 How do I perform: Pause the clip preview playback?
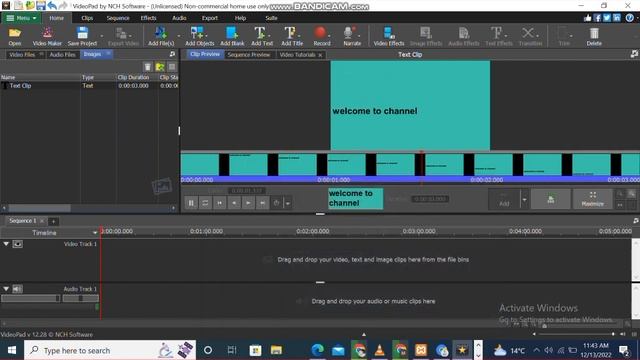tap(191, 203)
